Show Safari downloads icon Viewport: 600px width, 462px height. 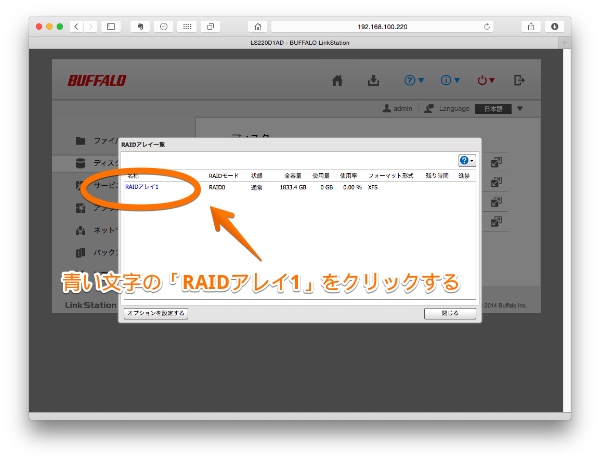[x=554, y=26]
